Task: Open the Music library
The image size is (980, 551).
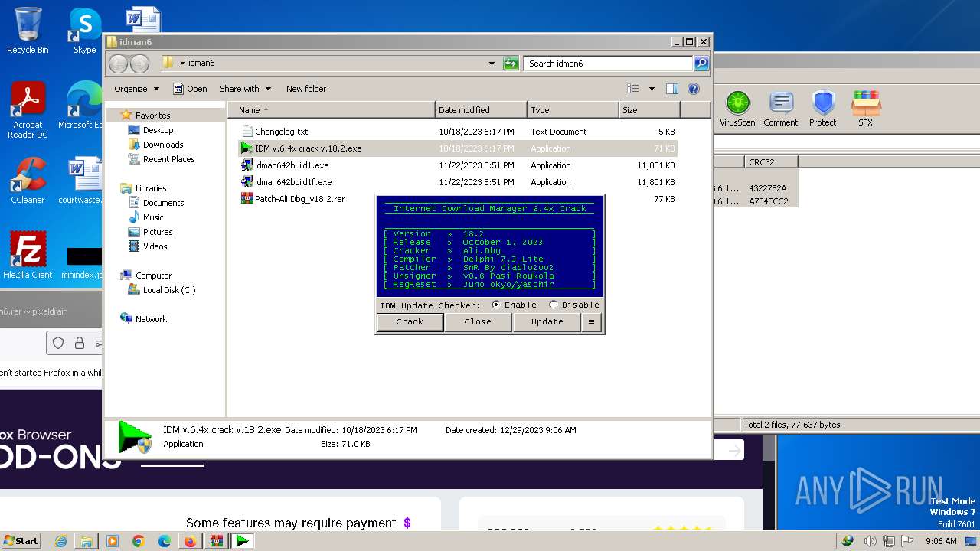Action: point(153,217)
